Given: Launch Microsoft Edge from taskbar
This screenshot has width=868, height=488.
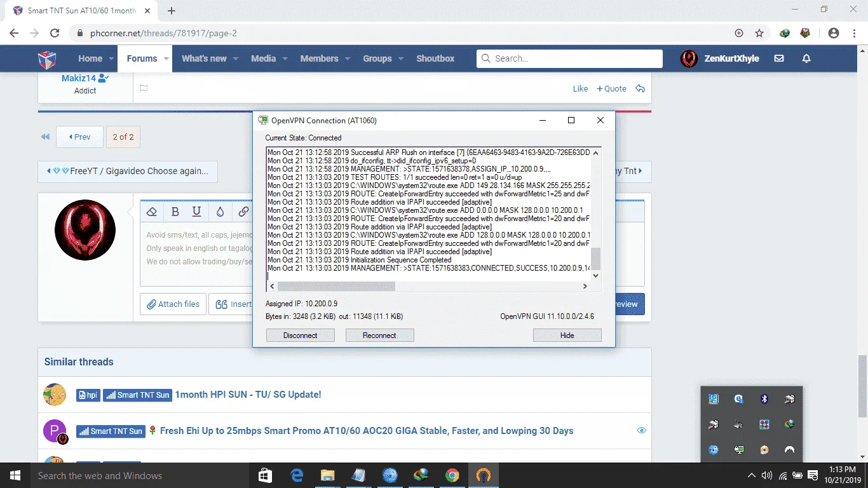Looking at the screenshot, I should pos(297,475).
